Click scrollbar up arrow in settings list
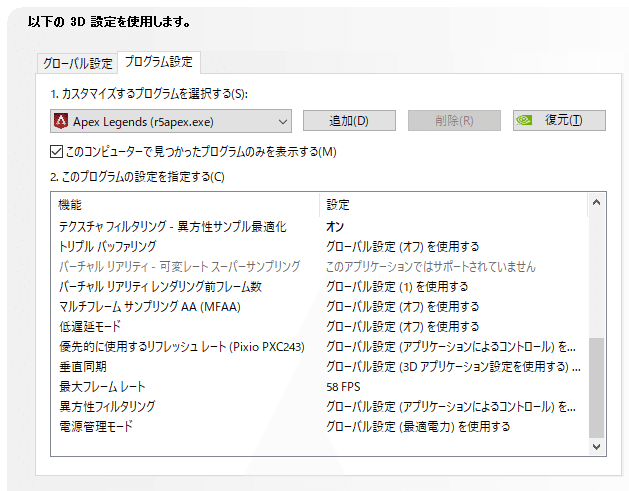 (596, 203)
